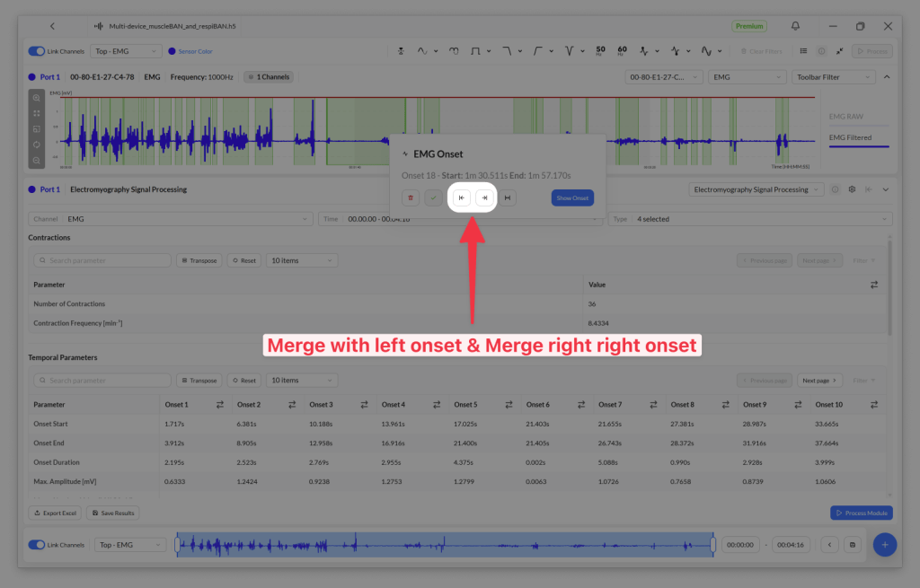This screenshot has width=920, height=588.
Task: Click the Premium badge
Action: coord(749,26)
